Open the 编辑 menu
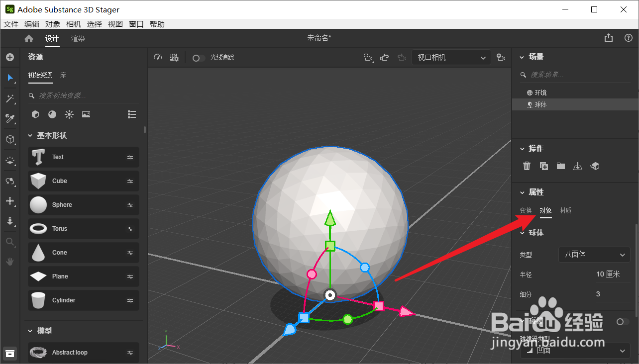This screenshot has width=639, height=364. 32,24
